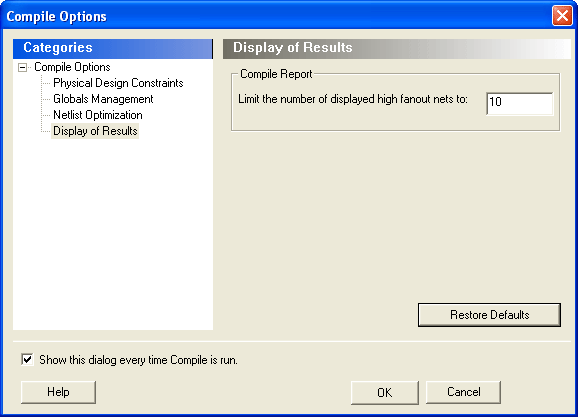Click the Categories panel header

[x=113, y=48]
